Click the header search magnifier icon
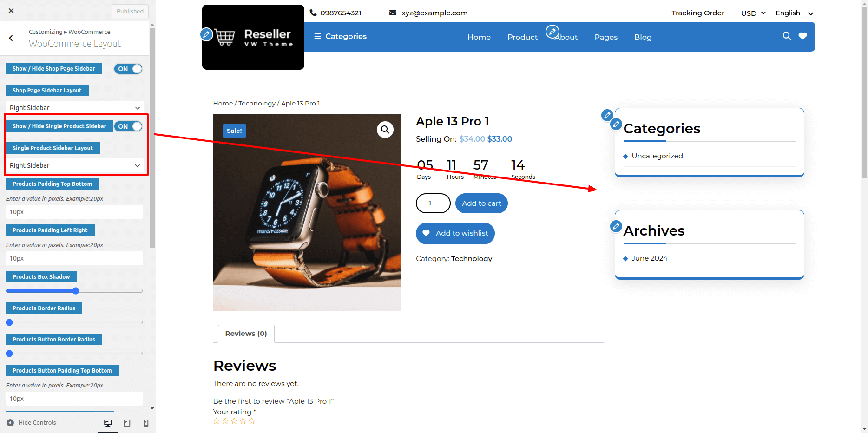Screen dimensions: 868x433 (x=786, y=36)
